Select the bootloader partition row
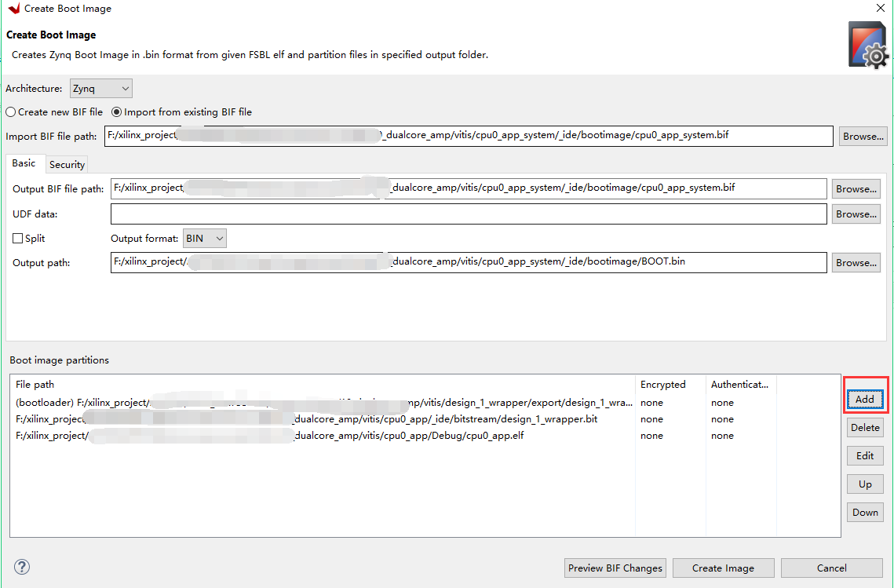 pos(425,403)
